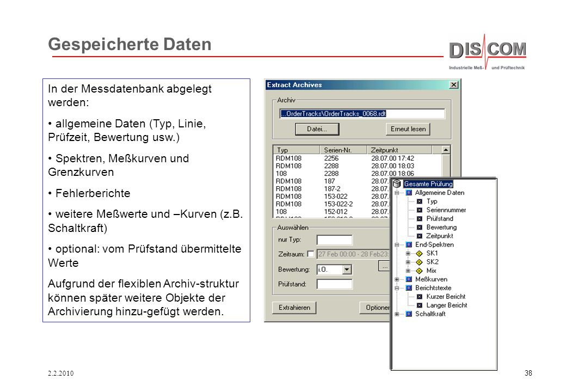Enable the Zeitraum checkbox
Image resolution: width=566 pixels, height=392 pixels.
(x=310, y=254)
